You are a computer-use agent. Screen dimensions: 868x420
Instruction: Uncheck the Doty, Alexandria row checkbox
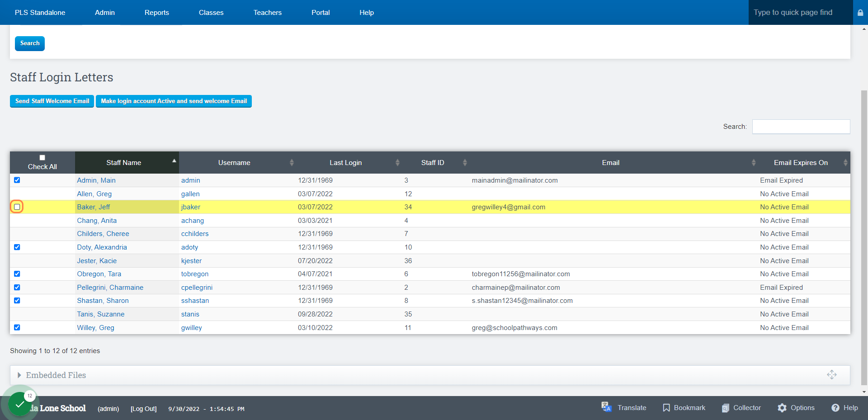pos(17,247)
